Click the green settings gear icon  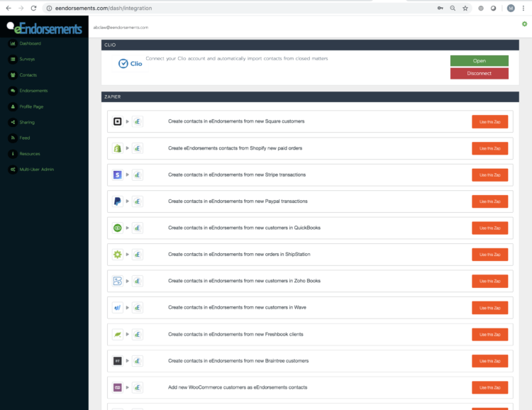coord(524,23)
